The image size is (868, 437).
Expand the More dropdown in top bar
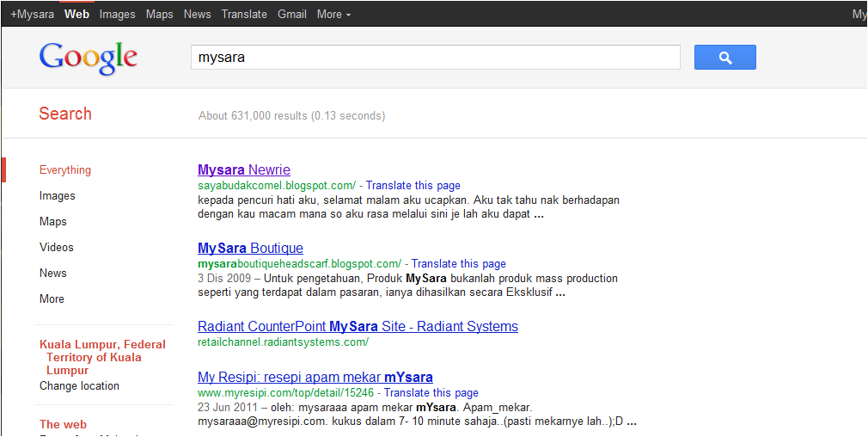(333, 15)
